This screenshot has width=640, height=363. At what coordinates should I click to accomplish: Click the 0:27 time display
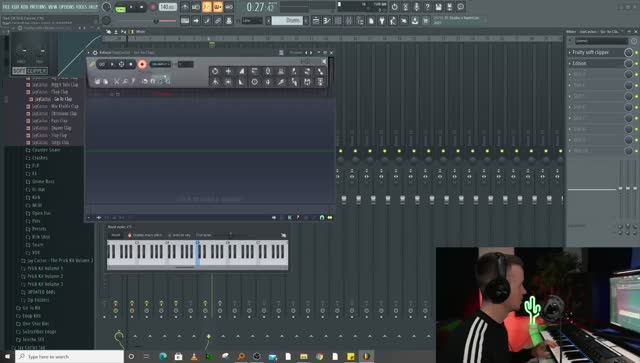tap(260, 7)
